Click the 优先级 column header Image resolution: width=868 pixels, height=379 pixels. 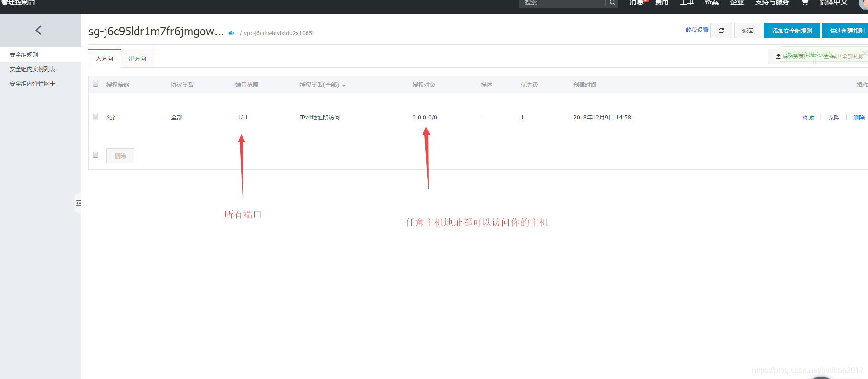coord(529,85)
